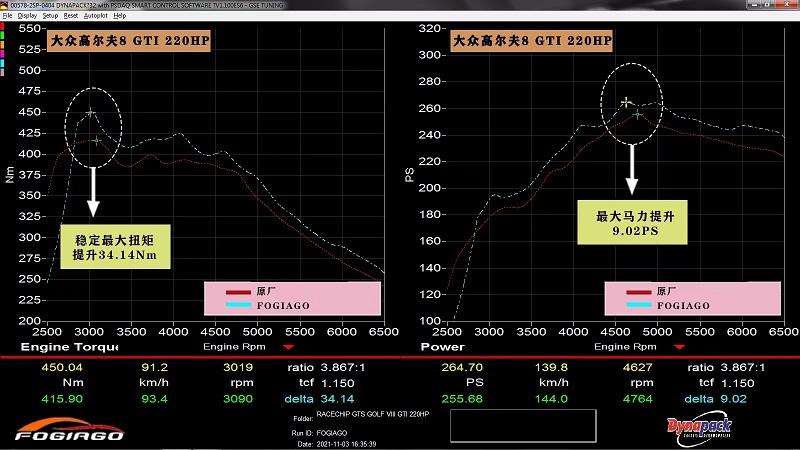800x450 pixels.
Task: Click the Run ID FOGIAGO text
Action: click(x=332, y=433)
